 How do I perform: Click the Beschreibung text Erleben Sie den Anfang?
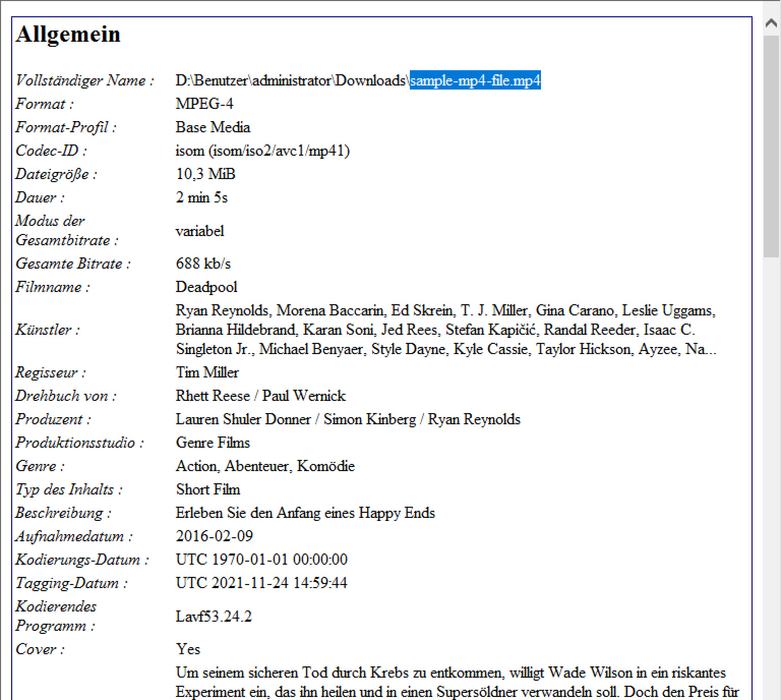click(x=249, y=513)
